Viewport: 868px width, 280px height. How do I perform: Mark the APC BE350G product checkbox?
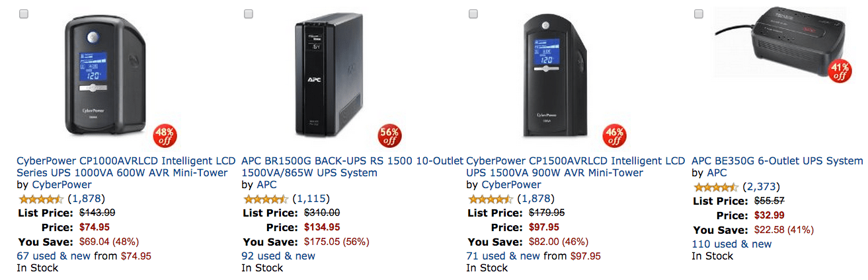(699, 14)
